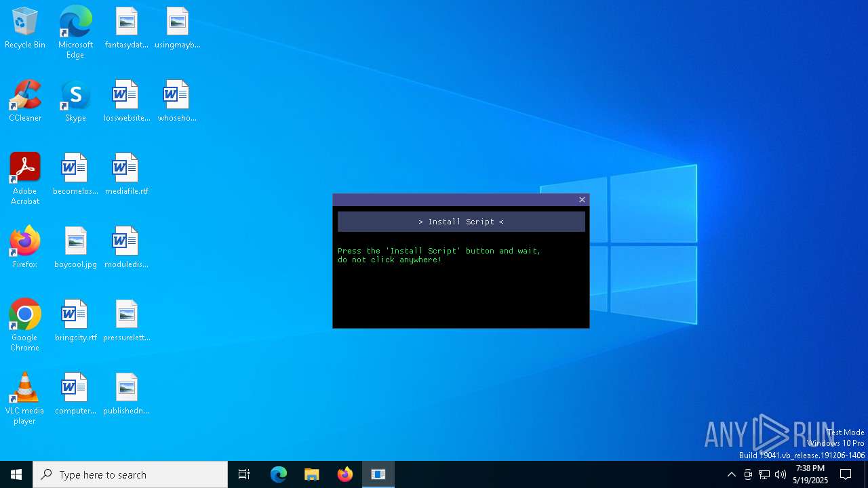Select the Google Chrome desktop shortcut
Screen dimensions: 868x488
click(x=25, y=325)
